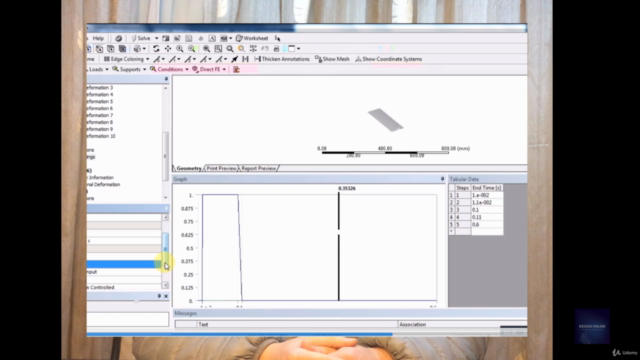The height and width of the screenshot is (360, 640).
Task: Close the lower-left panel
Action: (x=166, y=296)
